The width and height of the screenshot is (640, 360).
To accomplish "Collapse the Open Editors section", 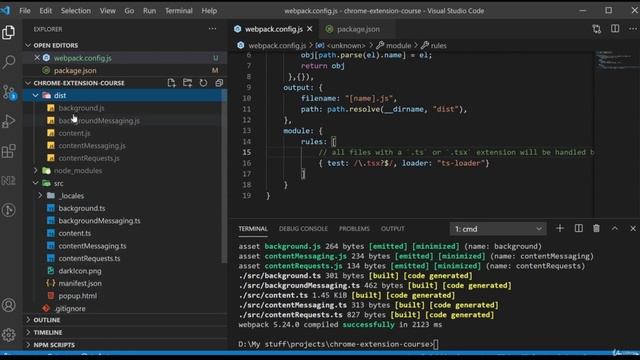I will point(28,45).
